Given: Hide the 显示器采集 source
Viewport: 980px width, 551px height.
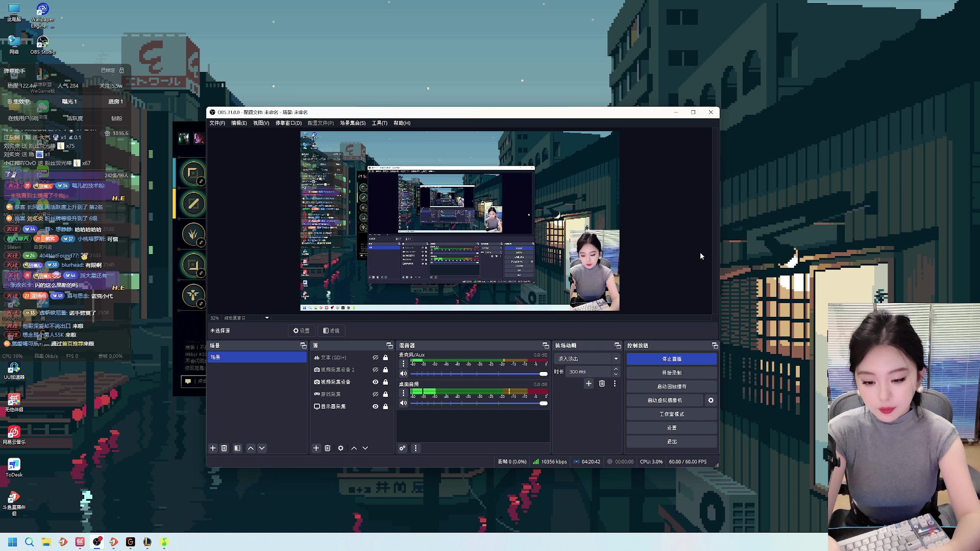Looking at the screenshot, I should click(375, 407).
